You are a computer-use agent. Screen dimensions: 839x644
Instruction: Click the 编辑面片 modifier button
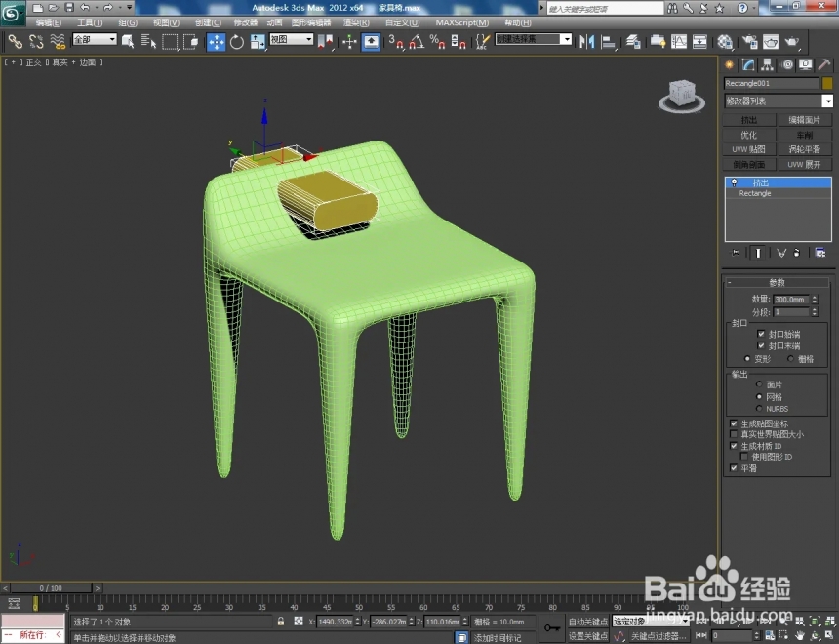pos(805,120)
